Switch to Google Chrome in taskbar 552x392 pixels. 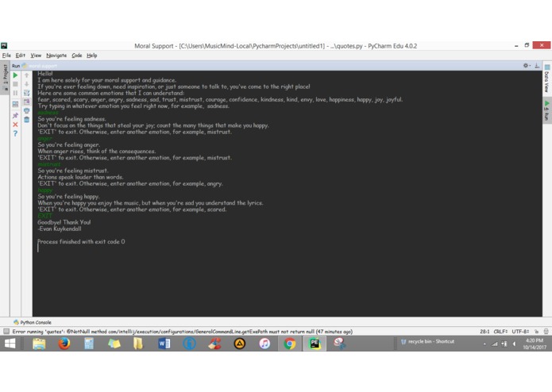click(289, 344)
